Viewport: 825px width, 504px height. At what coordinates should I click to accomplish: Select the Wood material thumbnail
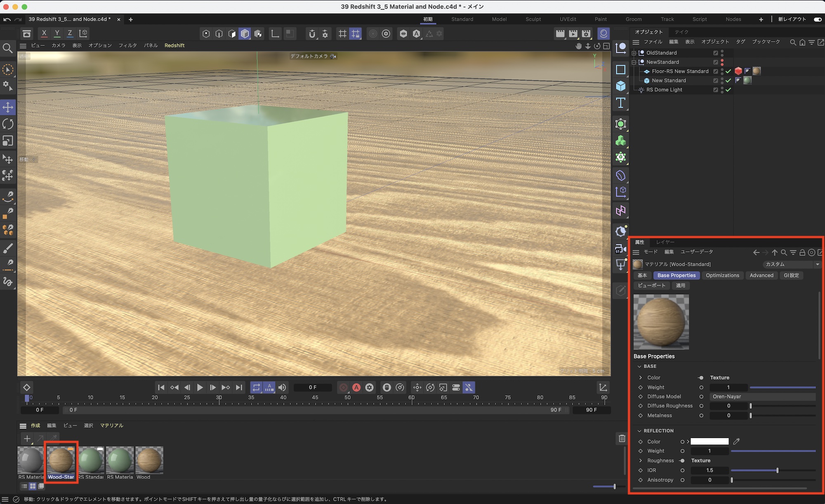coord(149,460)
